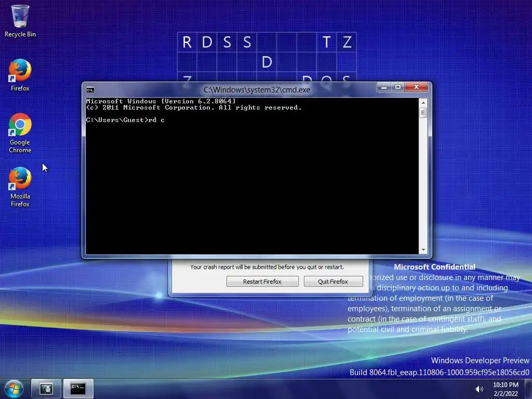This screenshot has height=399, width=532.
Task: Click Quit Firefox in crash dialog
Action: coord(333,281)
